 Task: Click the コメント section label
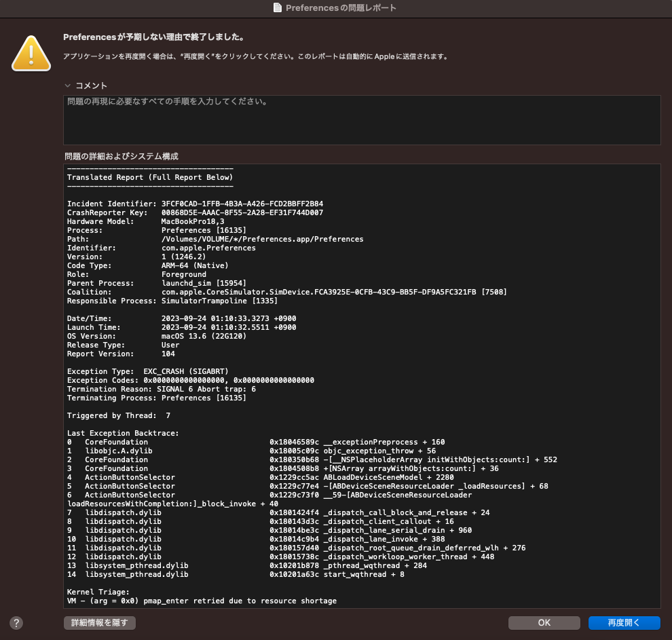click(91, 86)
